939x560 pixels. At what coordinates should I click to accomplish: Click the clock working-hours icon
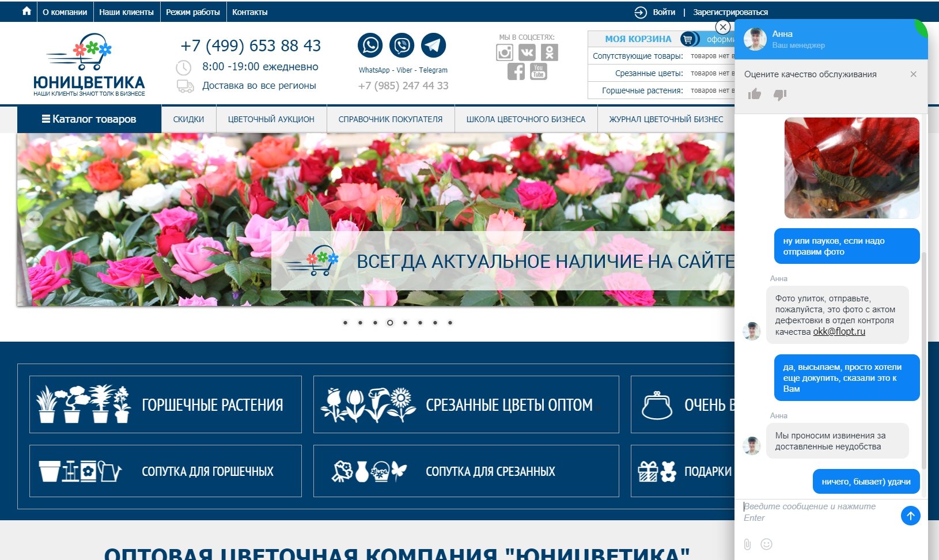pyautogui.click(x=183, y=67)
